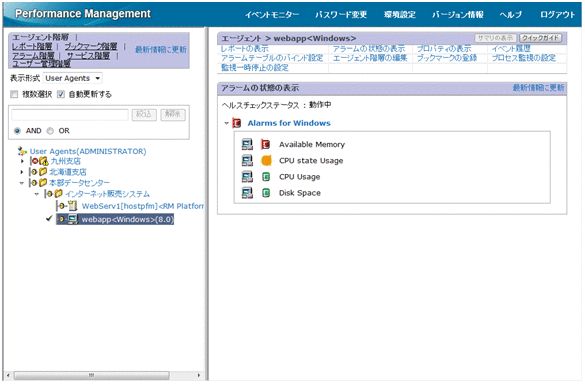Image resolution: width=585 pixels, height=384 pixels.
Task: Click the warning folder icon of 九州支店
Action: click(44, 161)
